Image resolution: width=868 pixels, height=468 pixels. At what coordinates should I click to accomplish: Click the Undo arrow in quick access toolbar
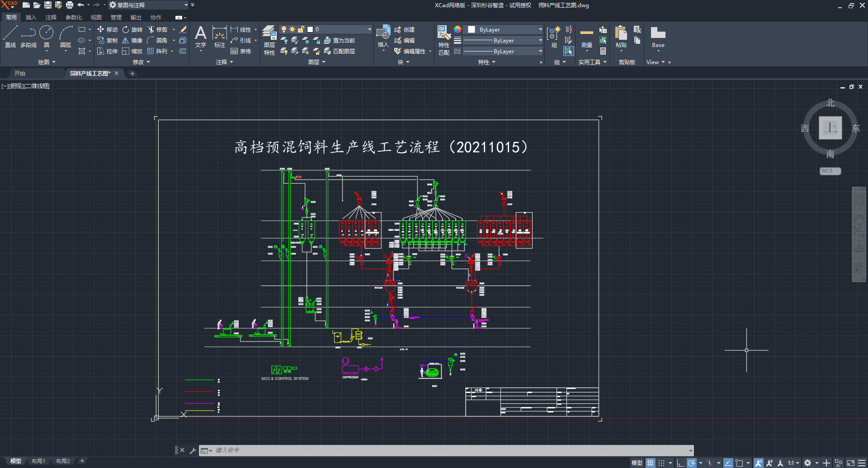[80, 5]
